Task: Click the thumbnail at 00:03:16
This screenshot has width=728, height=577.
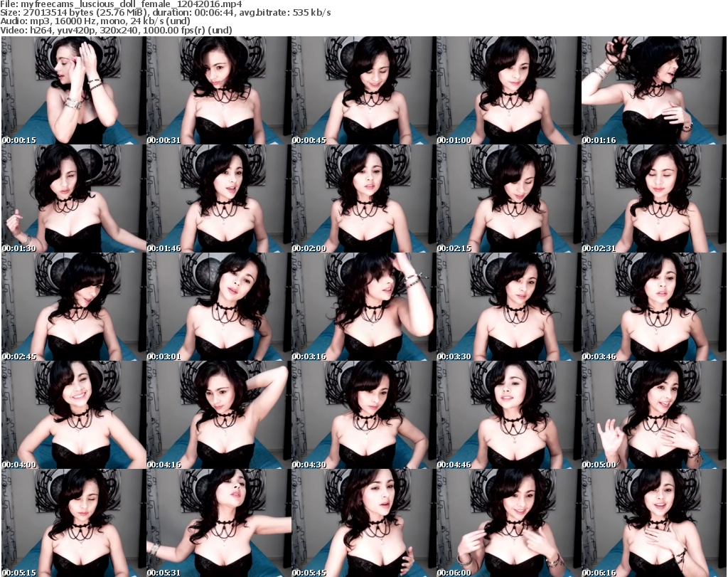Action: tap(364, 307)
